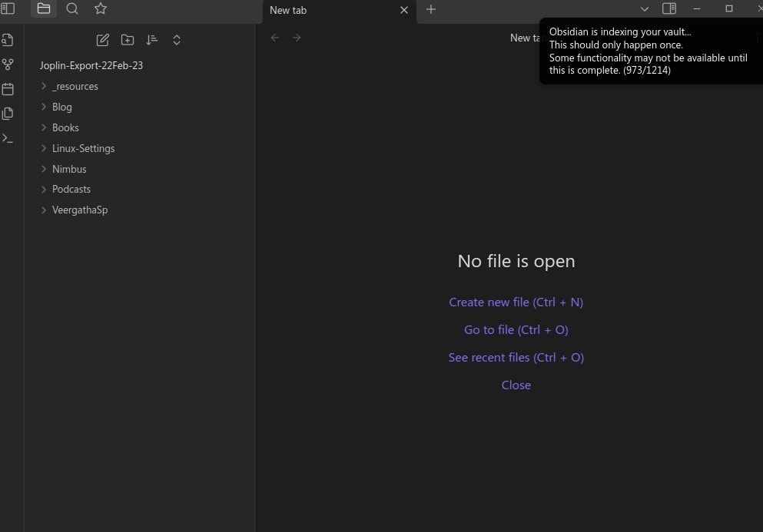
Task: Open the tab list dropdown arrow
Action: (644, 8)
